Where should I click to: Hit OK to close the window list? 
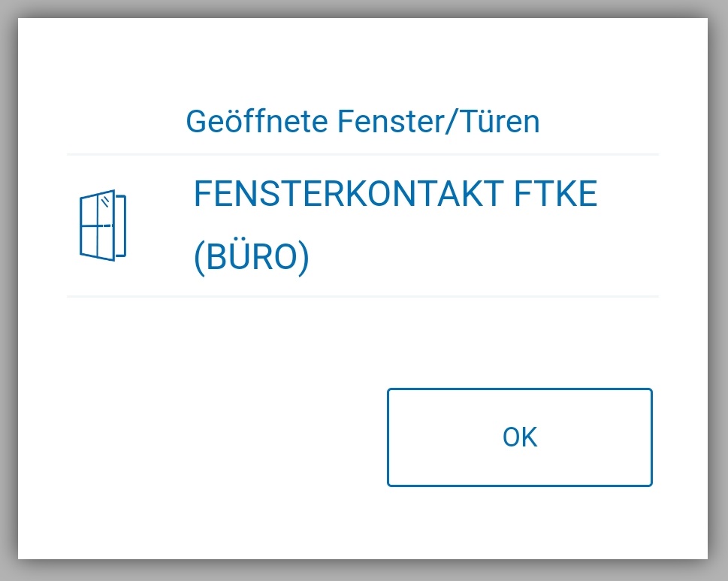point(519,437)
